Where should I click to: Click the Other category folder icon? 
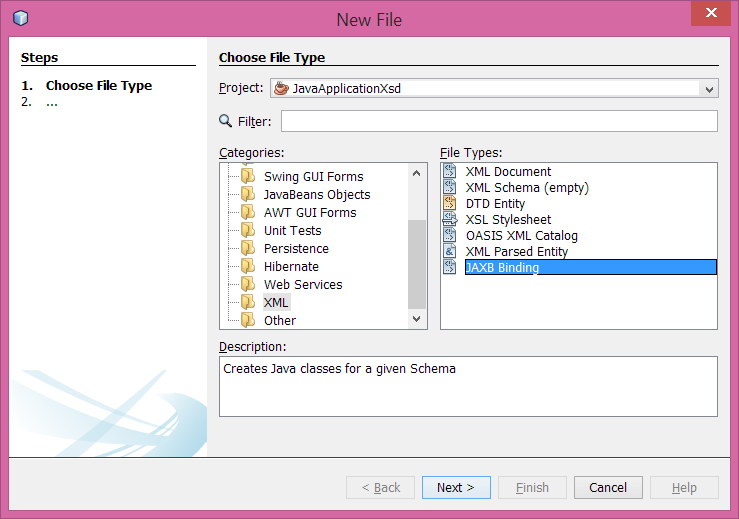[248, 320]
